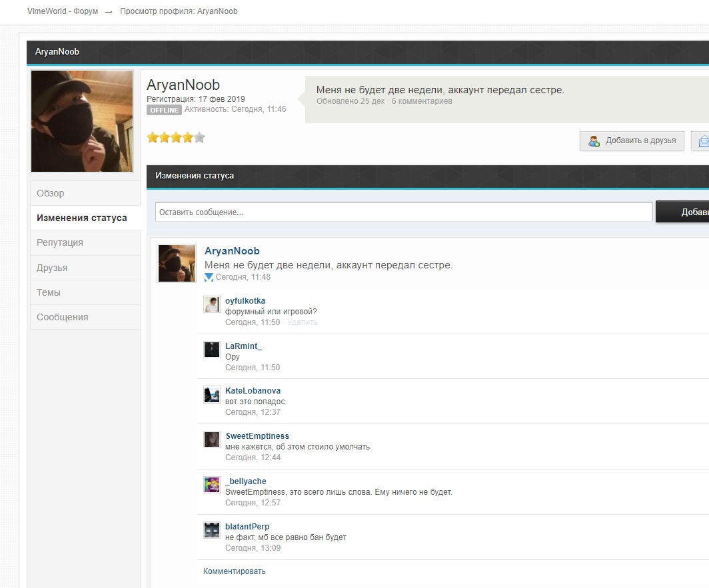
Task: Click the VimeWorld - Форум breadcrumb link
Action: (63, 11)
